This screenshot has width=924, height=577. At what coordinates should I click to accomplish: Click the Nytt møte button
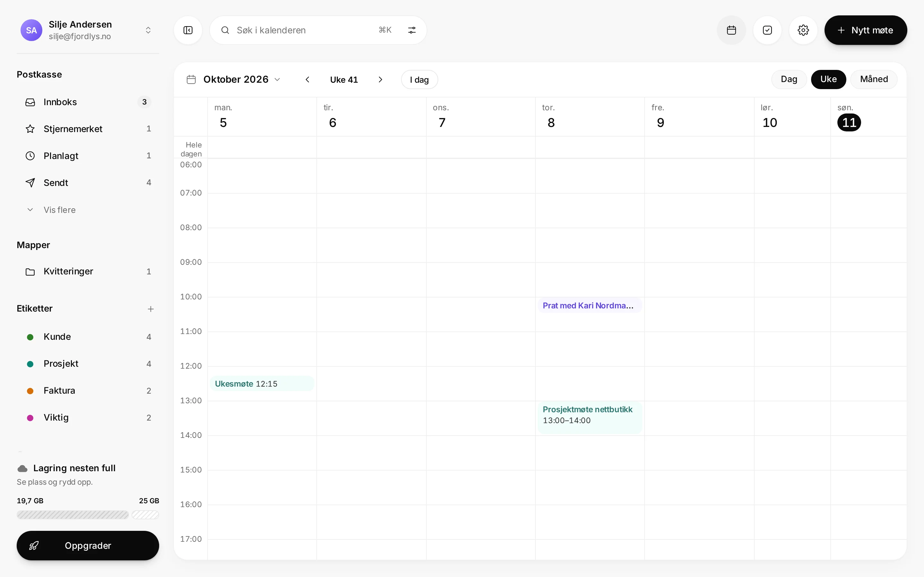click(866, 30)
